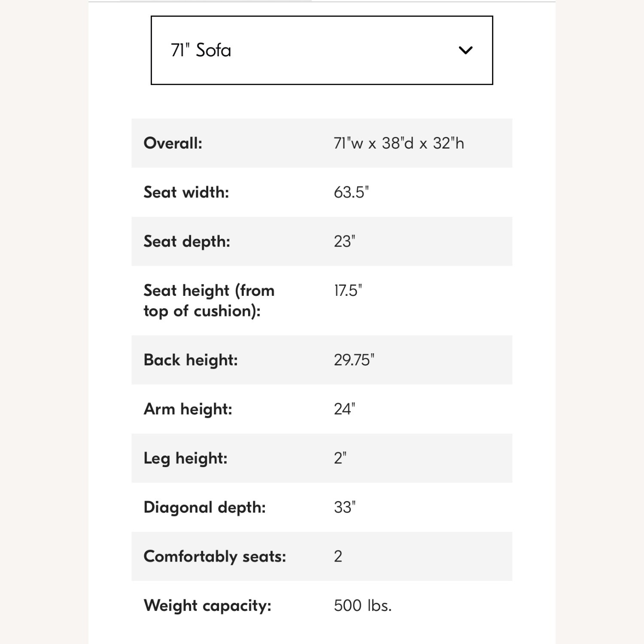Click the Seat height from top of cushion label
Viewport: 644px width, 644px height.
pyautogui.click(x=209, y=301)
